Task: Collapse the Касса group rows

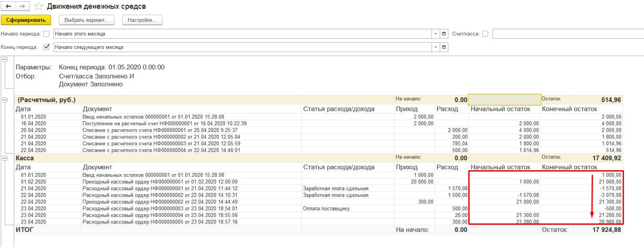Action: (5, 158)
